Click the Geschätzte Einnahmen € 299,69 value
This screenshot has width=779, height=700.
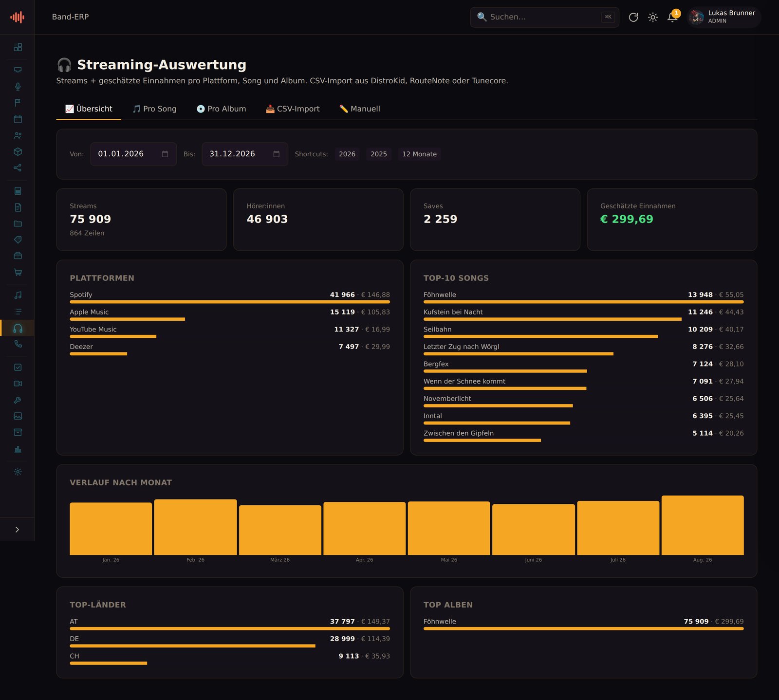(x=627, y=219)
